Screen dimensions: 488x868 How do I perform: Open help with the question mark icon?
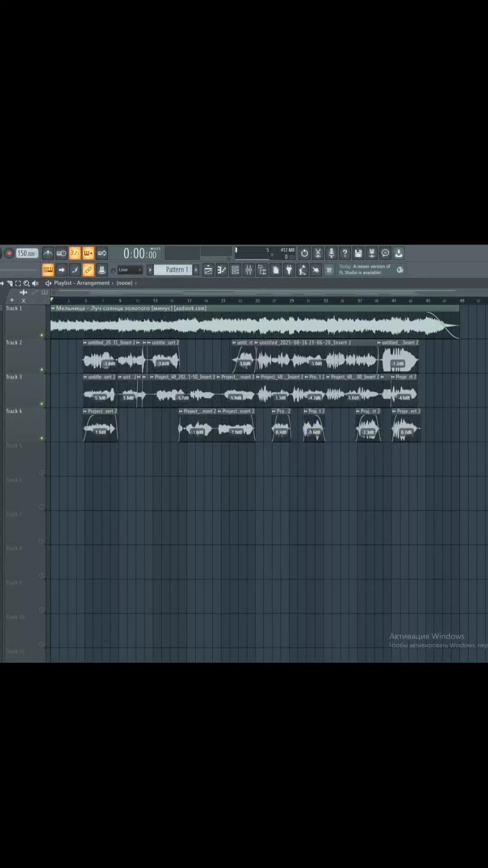(345, 253)
